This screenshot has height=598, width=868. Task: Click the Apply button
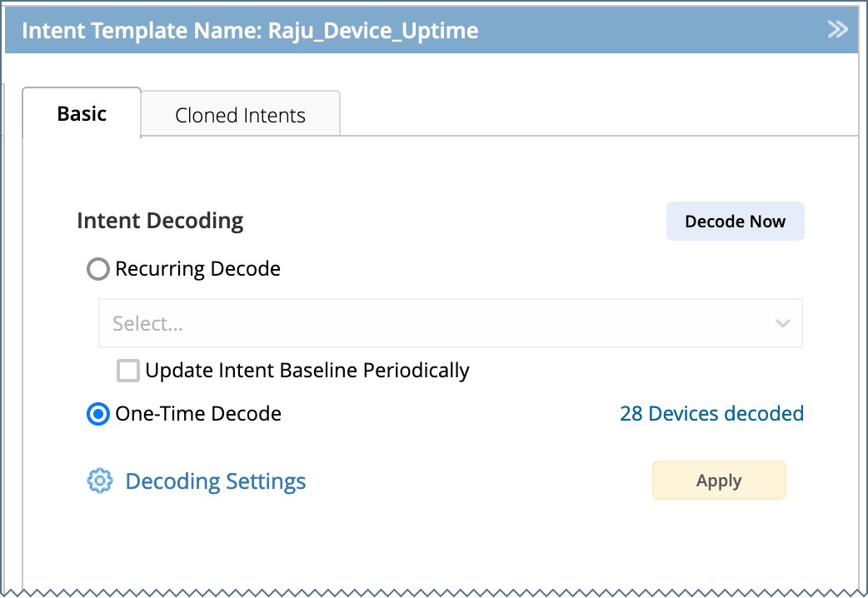click(719, 481)
